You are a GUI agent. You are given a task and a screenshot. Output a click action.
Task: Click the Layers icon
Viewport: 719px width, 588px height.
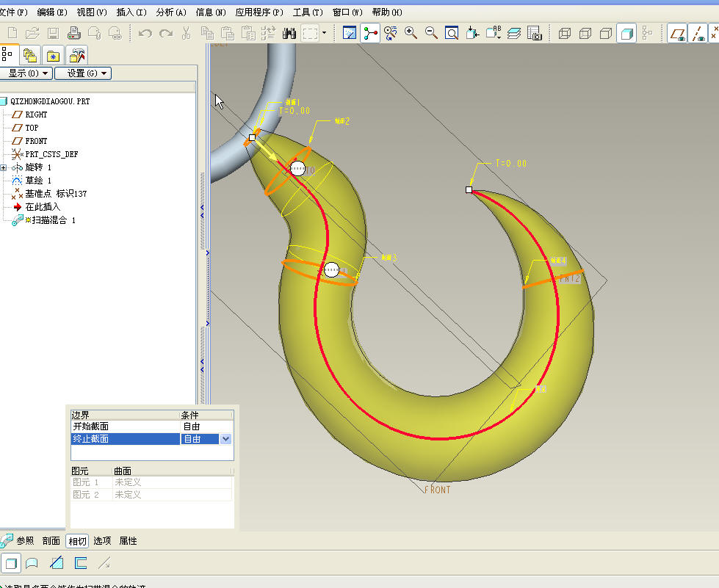[514, 33]
